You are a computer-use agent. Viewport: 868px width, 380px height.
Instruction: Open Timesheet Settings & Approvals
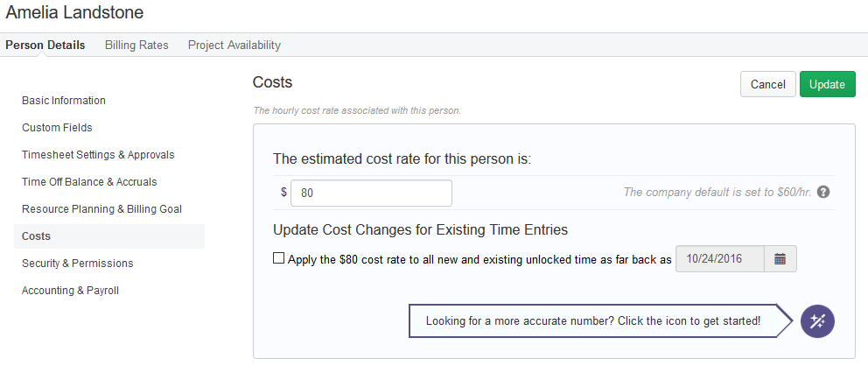click(x=98, y=155)
